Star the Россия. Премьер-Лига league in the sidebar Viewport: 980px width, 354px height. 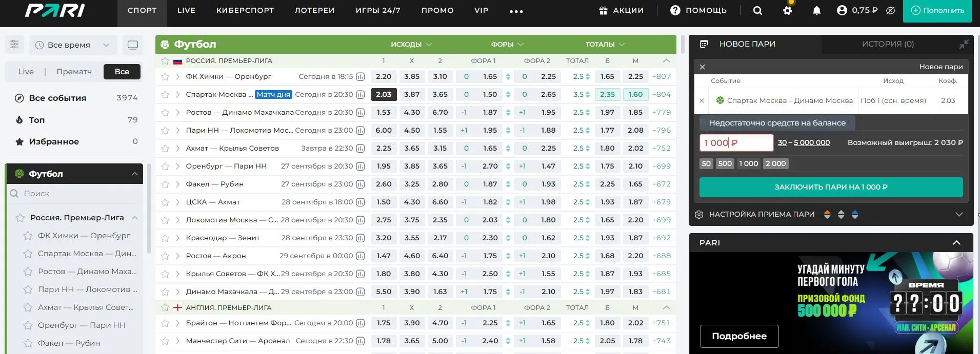20,218
